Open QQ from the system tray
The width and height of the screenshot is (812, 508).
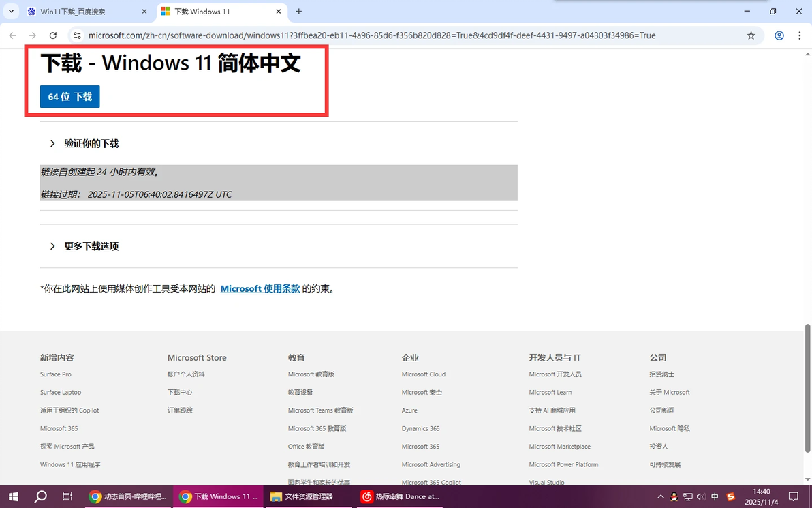click(x=674, y=496)
